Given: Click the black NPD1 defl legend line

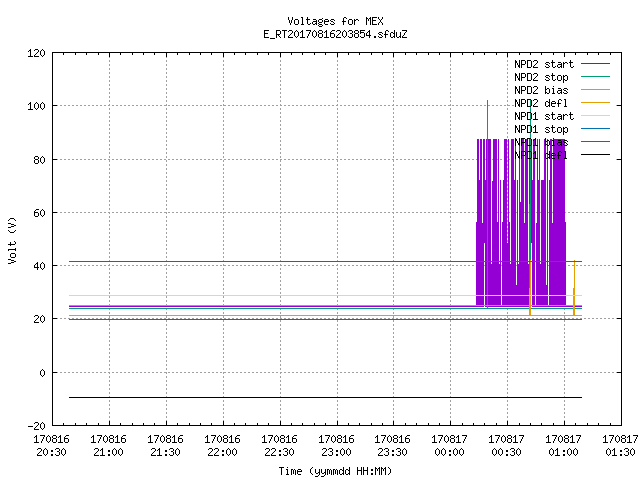Looking at the screenshot, I should point(595,155).
